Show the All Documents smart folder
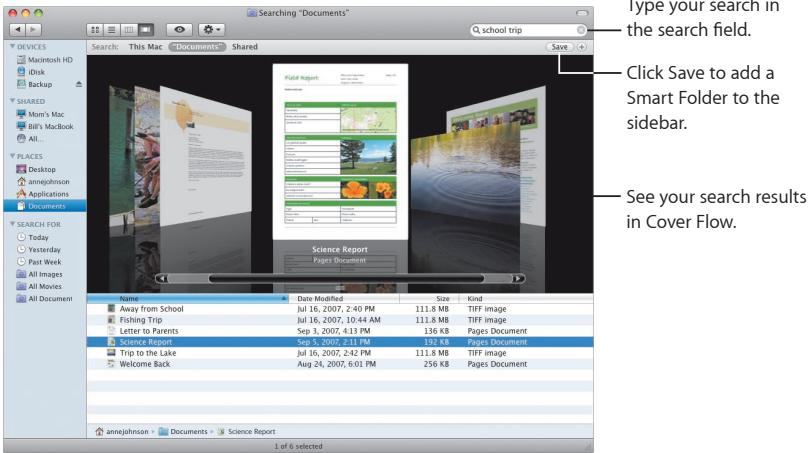The width and height of the screenshot is (809, 453). coord(44,299)
